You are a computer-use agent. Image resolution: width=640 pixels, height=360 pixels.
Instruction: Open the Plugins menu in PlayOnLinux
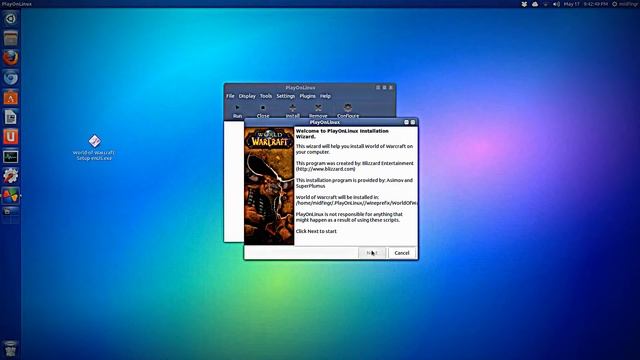[x=307, y=96]
